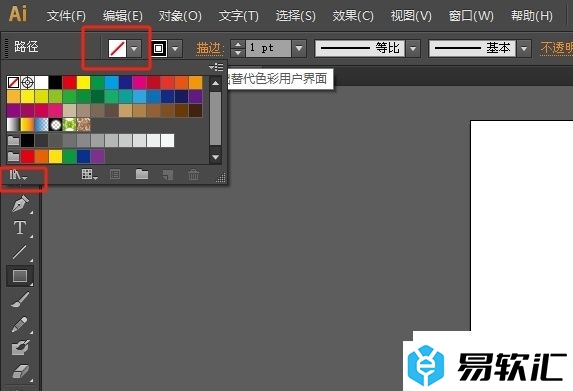573x391 pixels.
Task: Click the New Color Group folder icon
Action: point(142,174)
